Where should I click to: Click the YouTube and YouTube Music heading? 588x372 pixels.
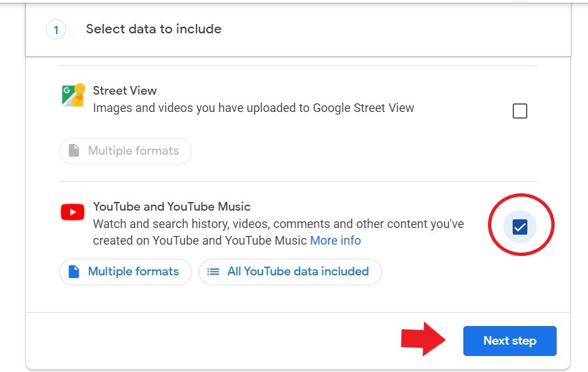(172, 207)
